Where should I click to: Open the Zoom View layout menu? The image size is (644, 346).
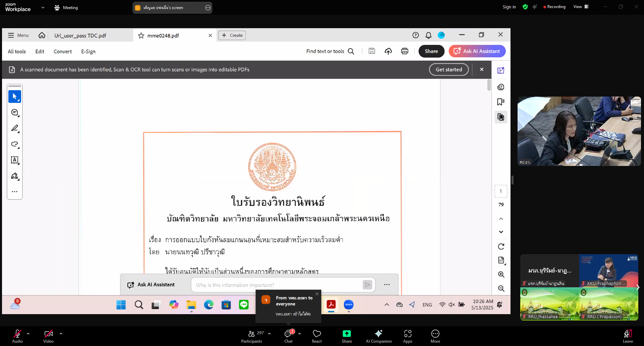581,7
